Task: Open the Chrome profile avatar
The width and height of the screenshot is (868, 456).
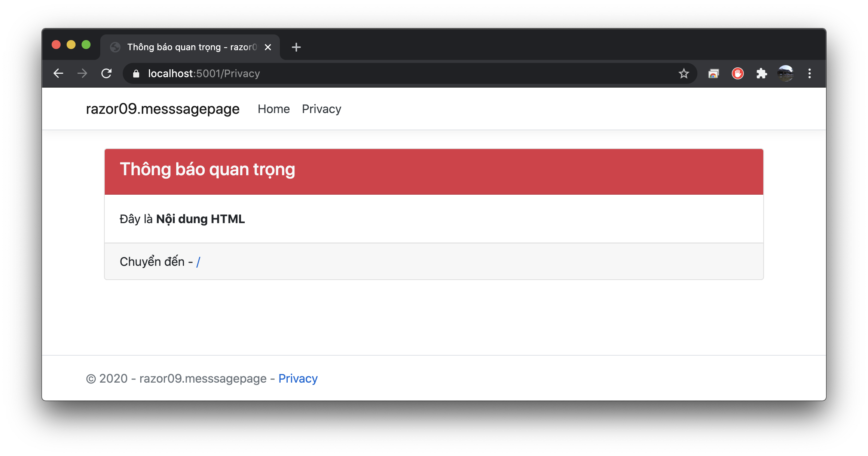Action: 785,73
